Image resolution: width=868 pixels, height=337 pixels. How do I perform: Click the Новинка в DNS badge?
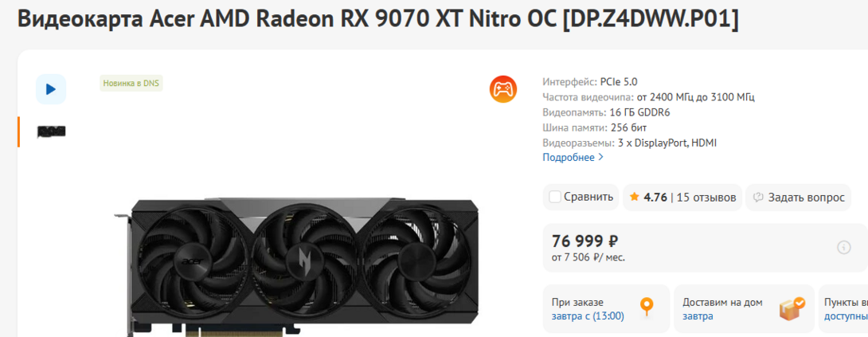(131, 83)
